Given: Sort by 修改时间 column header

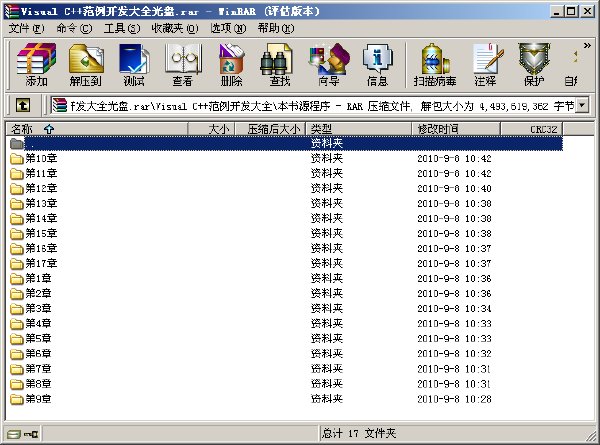Looking at the screenshot, I should pos(456,129).
